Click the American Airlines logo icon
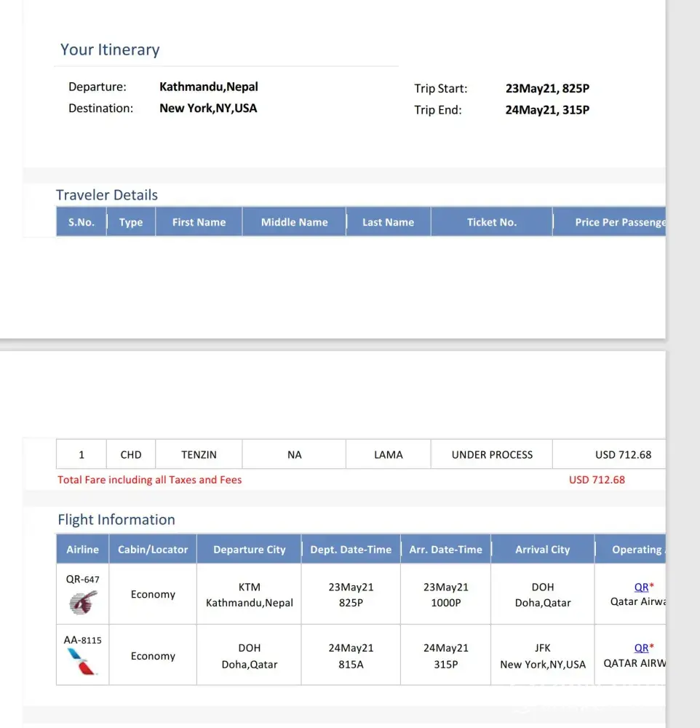 tap(82, 662)
